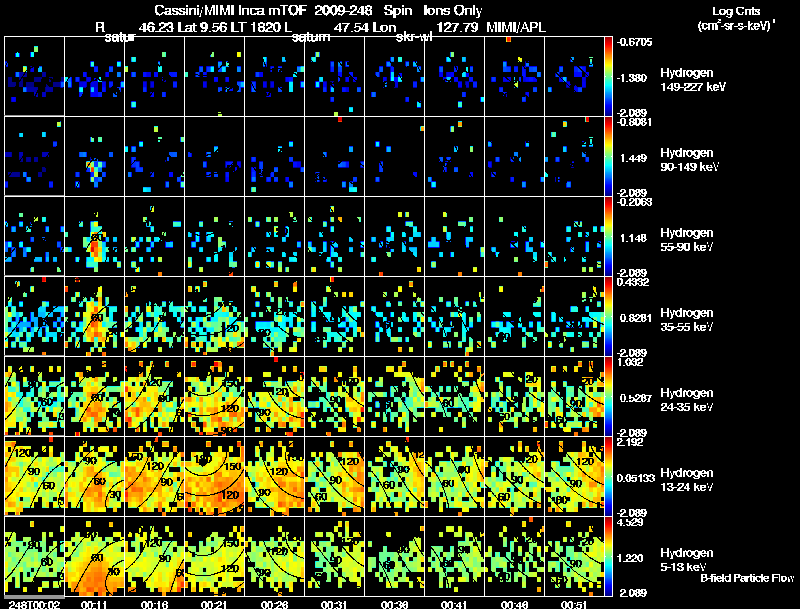Click the 'Log Cnts' colorbar heading
800x609 pixels.
click(x=736, y=11)
